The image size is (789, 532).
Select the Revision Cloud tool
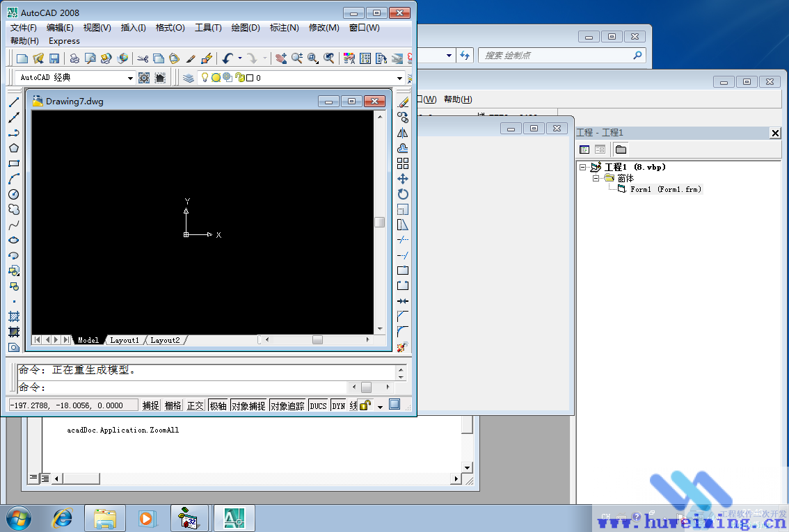[x=14, y=209]
